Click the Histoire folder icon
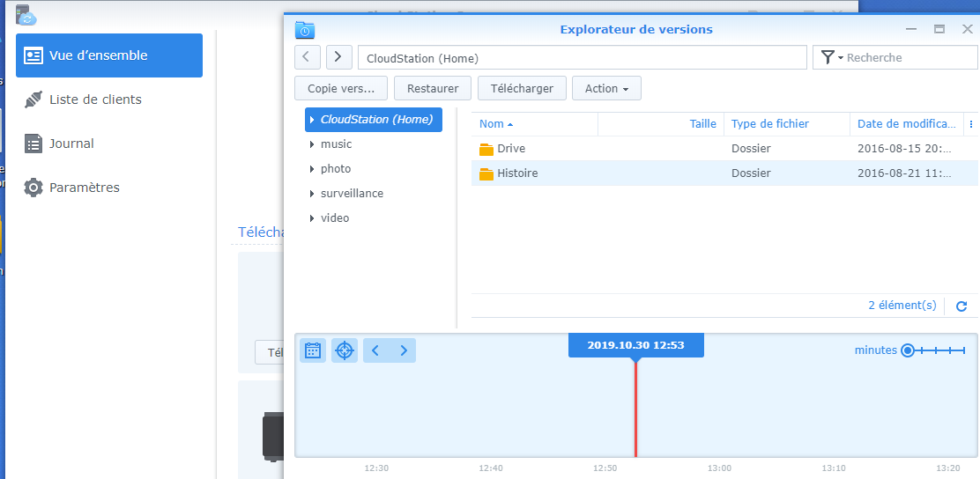Image resolution: width=980 pixels, height=479 pixels. point(486,173)
